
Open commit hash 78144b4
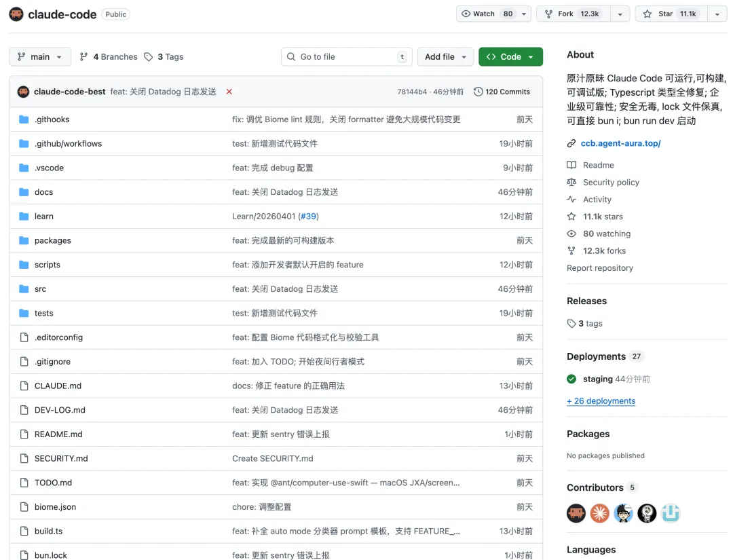tap(411, 92)
